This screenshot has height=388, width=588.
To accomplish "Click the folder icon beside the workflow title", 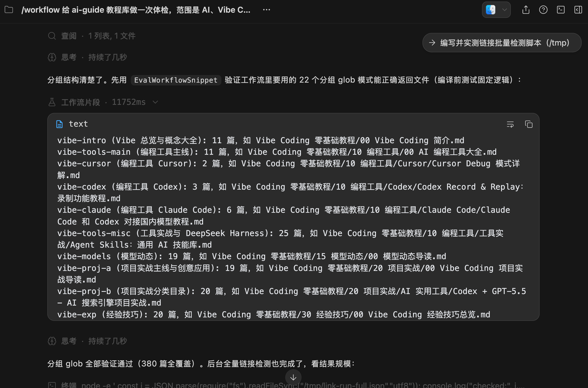I will 9,10.
